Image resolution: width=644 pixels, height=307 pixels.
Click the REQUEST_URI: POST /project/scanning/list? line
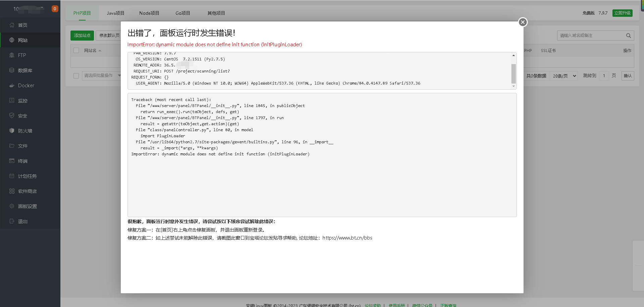182,71
